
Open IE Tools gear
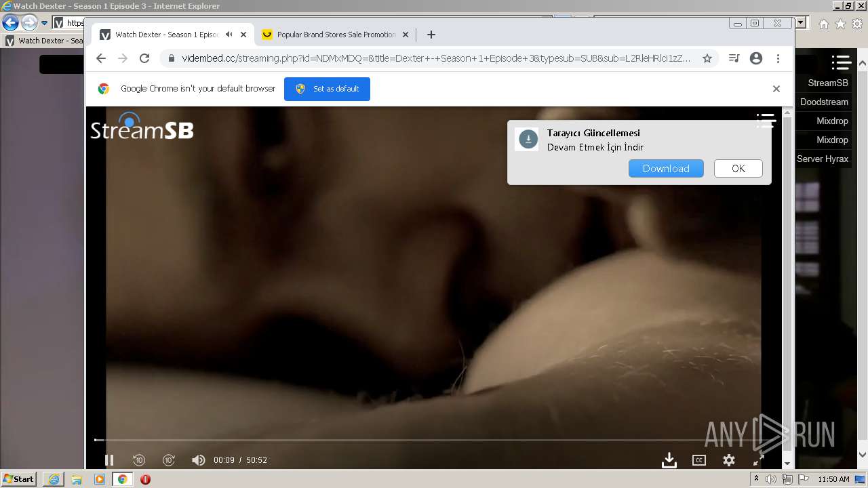pyautogui.click(x=857, y=24)
